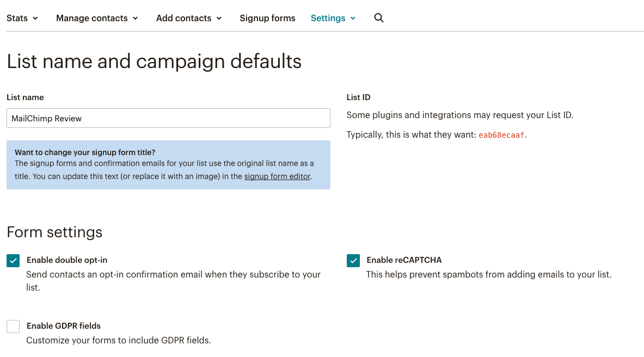Follow the signup form editor link
644x357 pixels.
277,176
